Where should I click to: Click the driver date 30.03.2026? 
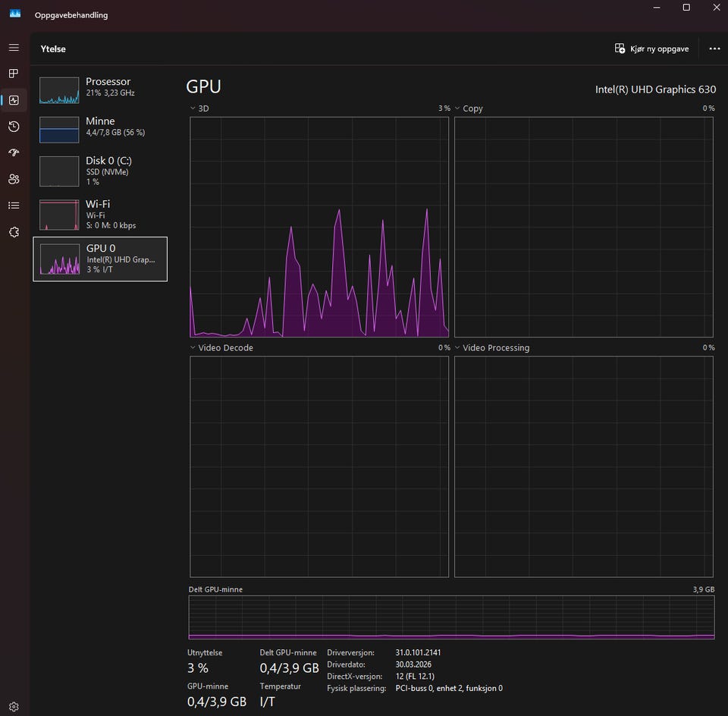(413, 664)
